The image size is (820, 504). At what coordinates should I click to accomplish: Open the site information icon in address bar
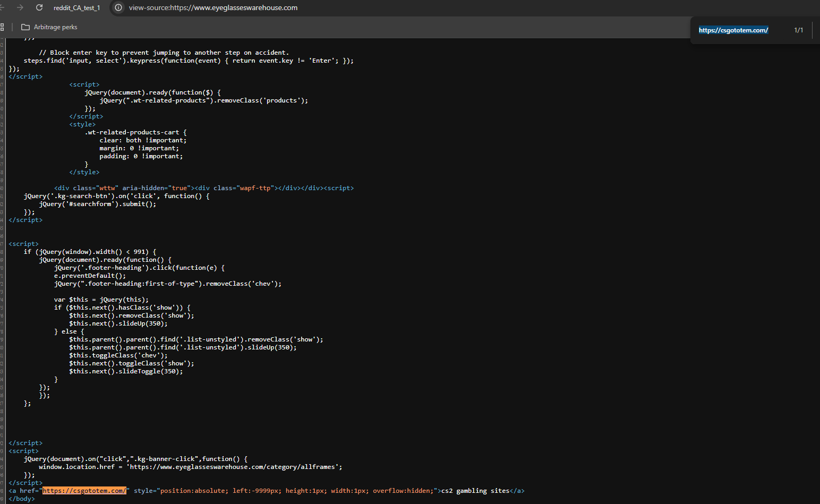(x=118, y=7)
